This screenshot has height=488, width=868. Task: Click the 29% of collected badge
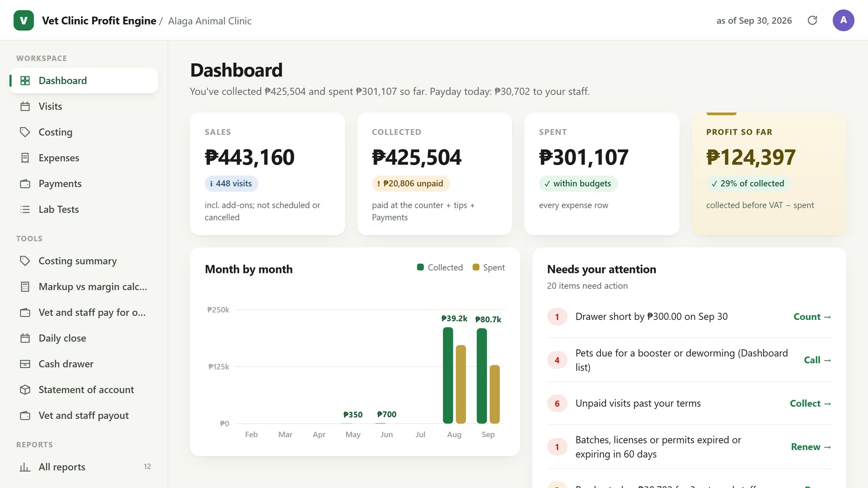[x=748, y=183]
